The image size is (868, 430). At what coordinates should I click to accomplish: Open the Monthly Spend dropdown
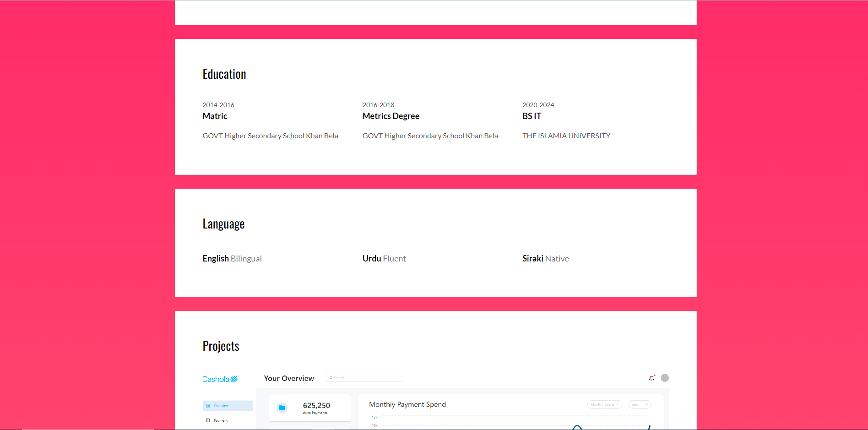tap(605, 404)
